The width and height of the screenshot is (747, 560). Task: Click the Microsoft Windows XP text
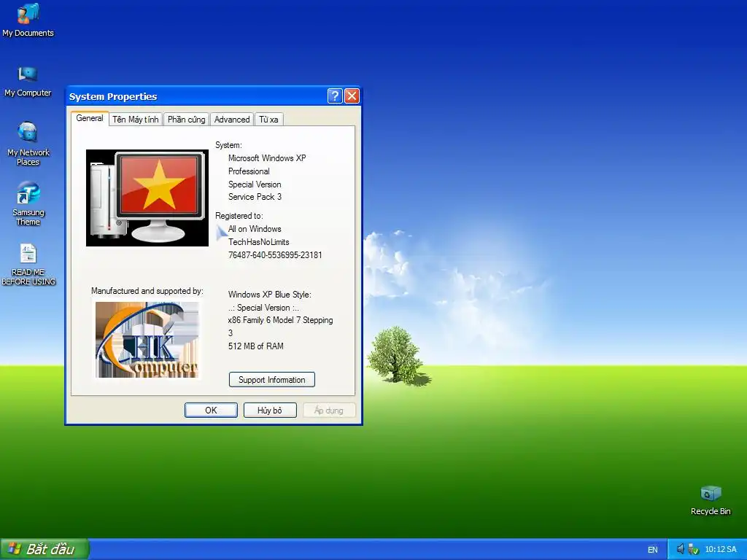(267, 158)
